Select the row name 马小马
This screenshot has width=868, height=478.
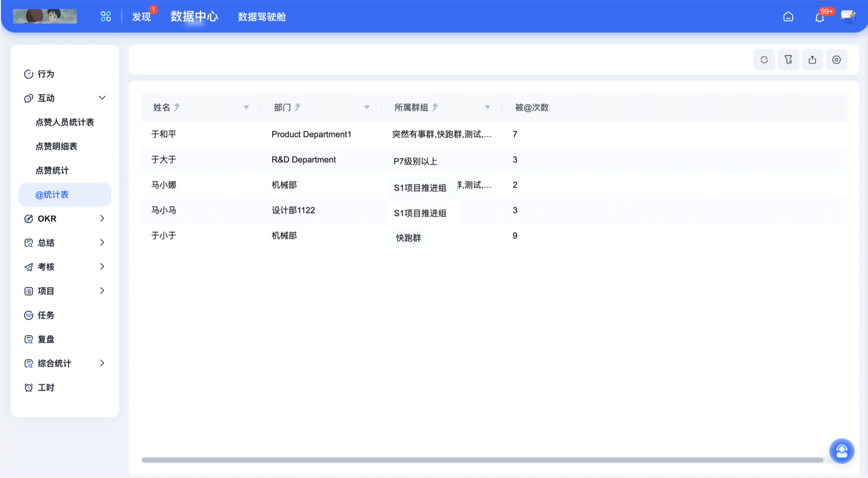(x=164, y=210)
